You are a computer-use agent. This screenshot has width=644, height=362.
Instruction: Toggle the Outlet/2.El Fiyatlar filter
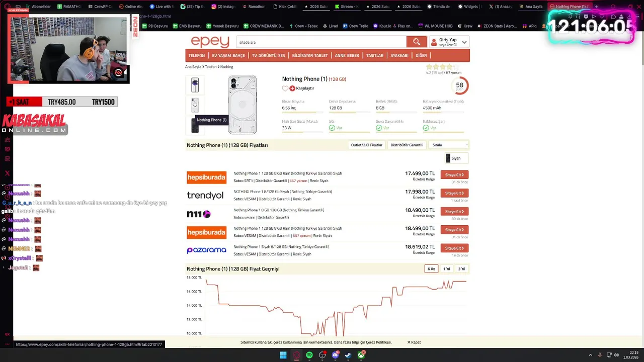tap(367, 145)
